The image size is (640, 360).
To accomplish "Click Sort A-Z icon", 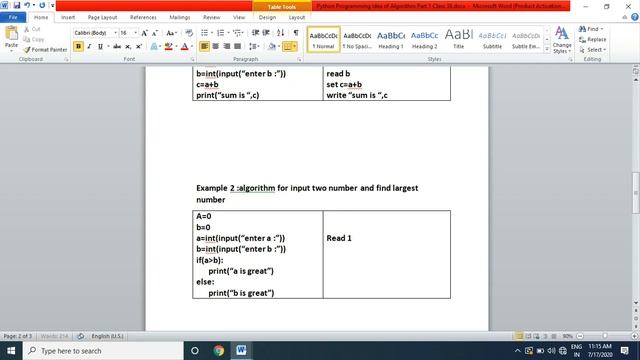I will point(280,33).
